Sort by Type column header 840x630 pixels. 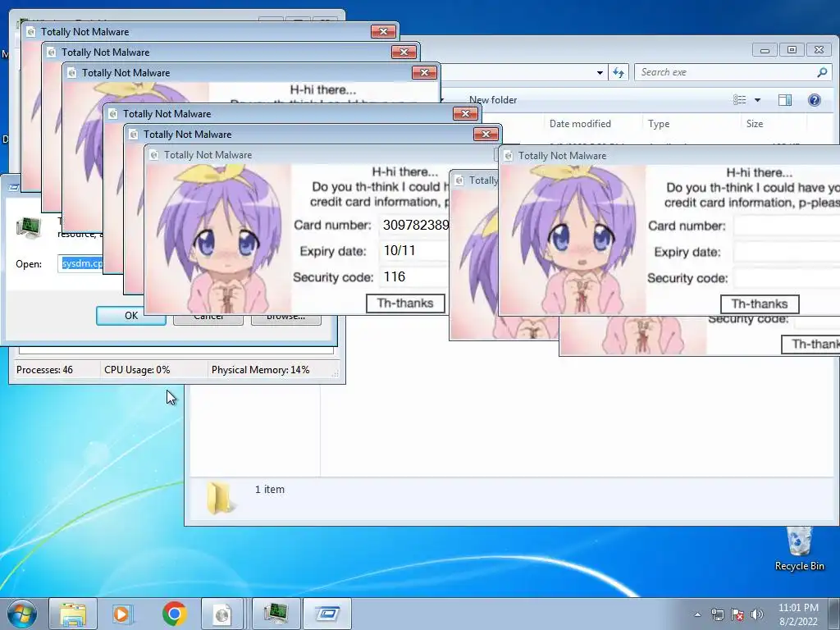[x=659, y=124]
